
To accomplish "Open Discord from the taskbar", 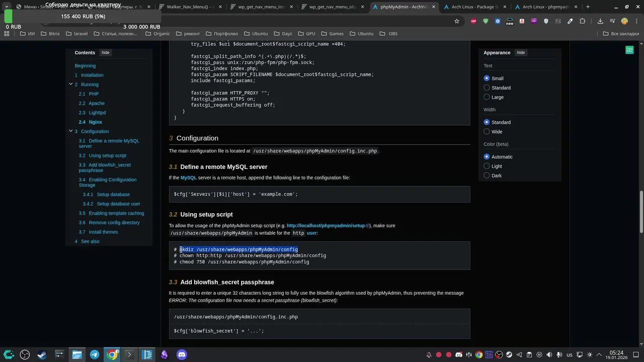I will coord(182,354).
